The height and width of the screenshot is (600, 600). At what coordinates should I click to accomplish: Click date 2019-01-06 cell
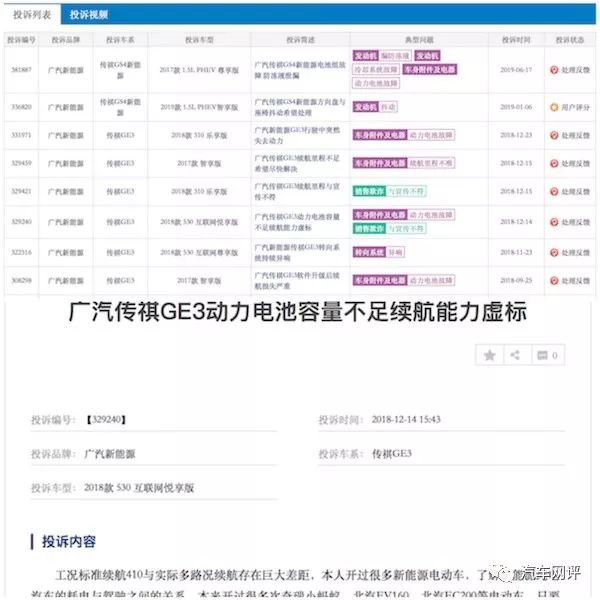(516, 107)
